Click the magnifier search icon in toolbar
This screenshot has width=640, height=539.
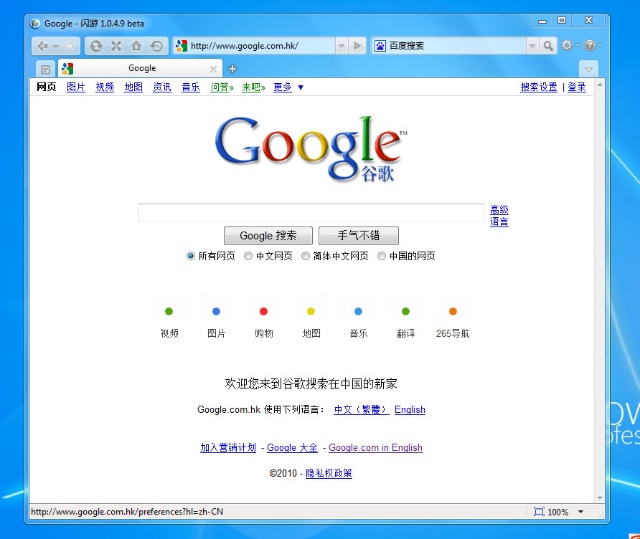click(548, 46)
